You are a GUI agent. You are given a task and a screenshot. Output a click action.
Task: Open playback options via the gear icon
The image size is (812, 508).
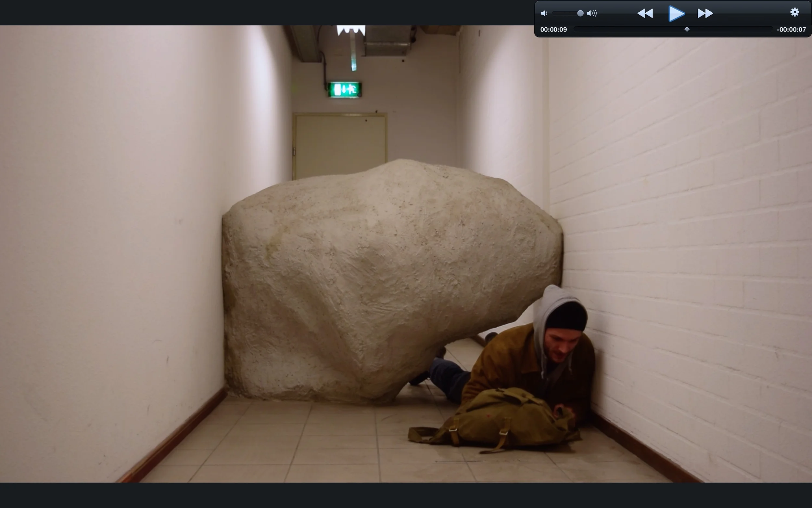tap(794, 12)
